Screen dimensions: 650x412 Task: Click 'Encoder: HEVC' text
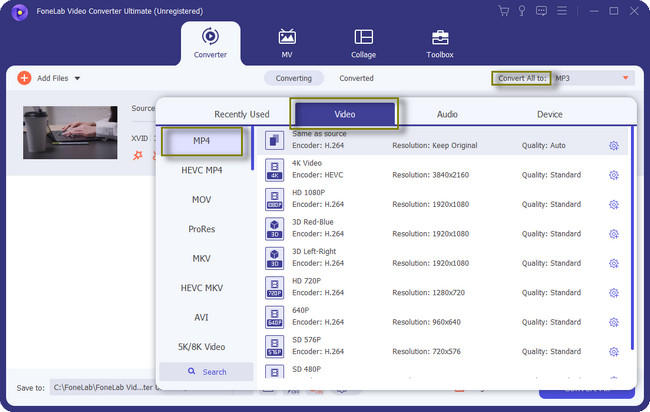pyautogui.click(x=318, y=175)
